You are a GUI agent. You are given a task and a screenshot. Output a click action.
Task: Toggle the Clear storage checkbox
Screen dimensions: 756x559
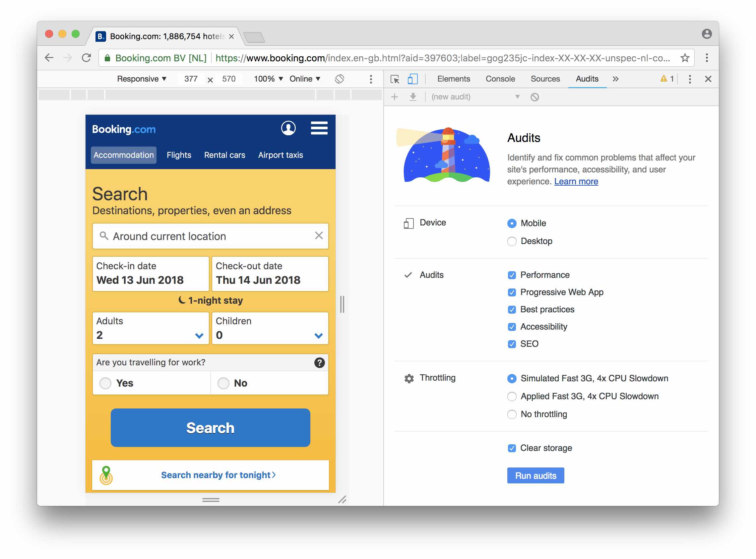(512, 448)
